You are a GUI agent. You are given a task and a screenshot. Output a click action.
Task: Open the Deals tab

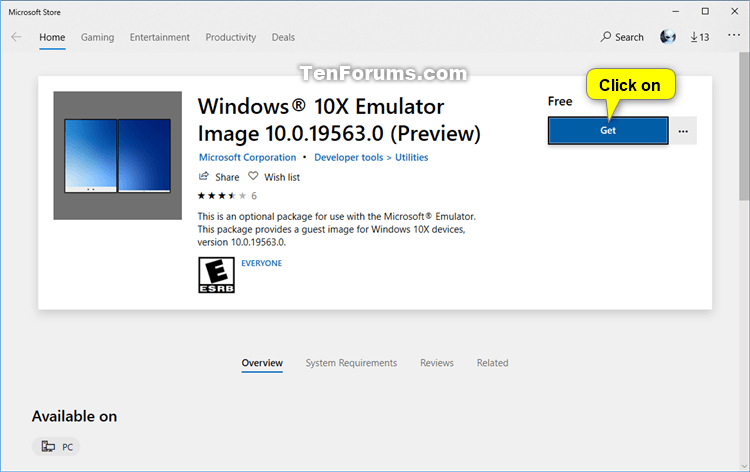click(x=283, y=37)
